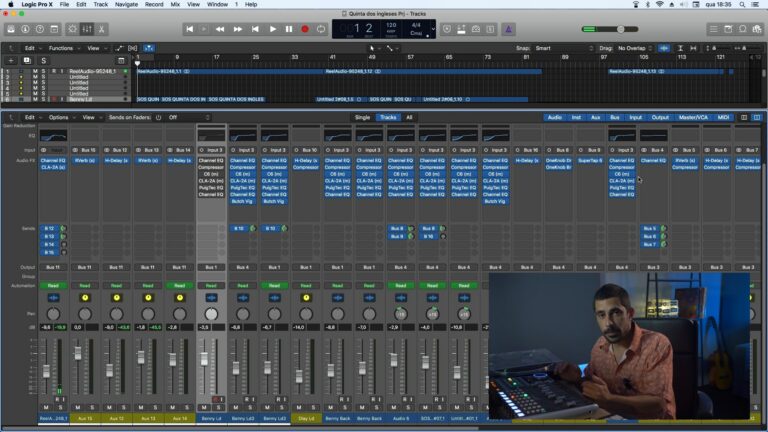
Task: Toggle the blue Catch Playhead button
Action: click(149, 48)
